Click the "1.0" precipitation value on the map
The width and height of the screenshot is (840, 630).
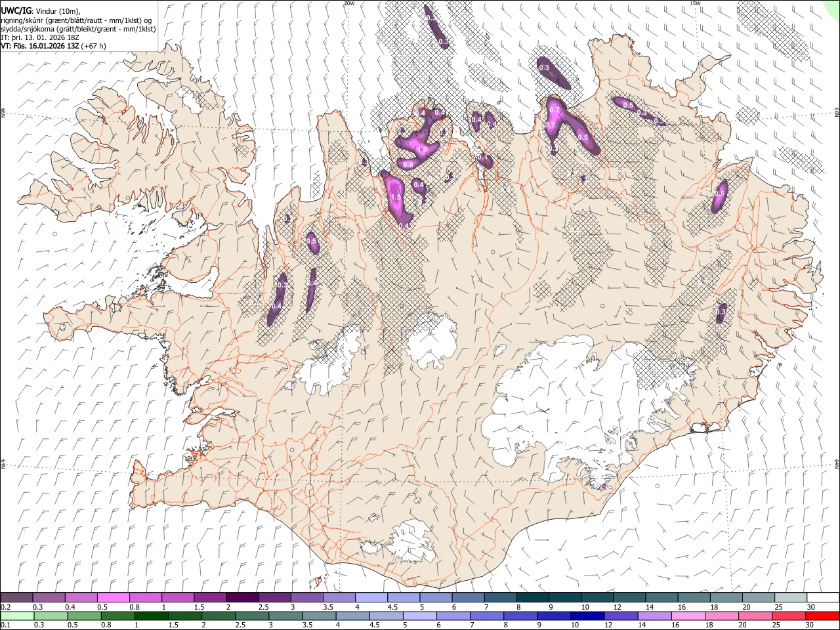point(423,150)
